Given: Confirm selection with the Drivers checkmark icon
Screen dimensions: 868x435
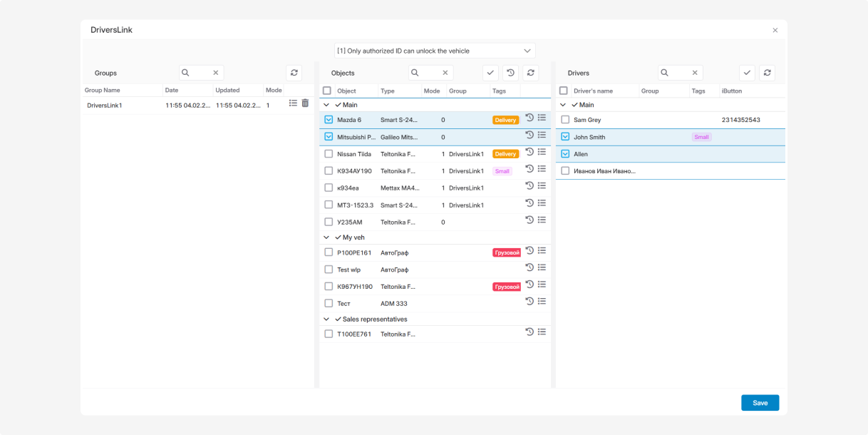Looking at the screenshot, I should point(747,73).
